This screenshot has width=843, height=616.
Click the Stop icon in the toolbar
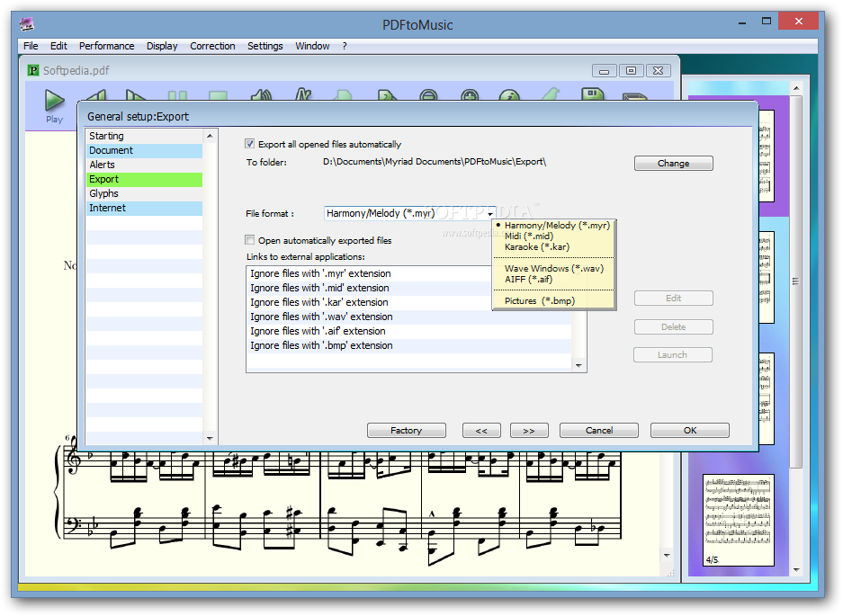(218, 95)
